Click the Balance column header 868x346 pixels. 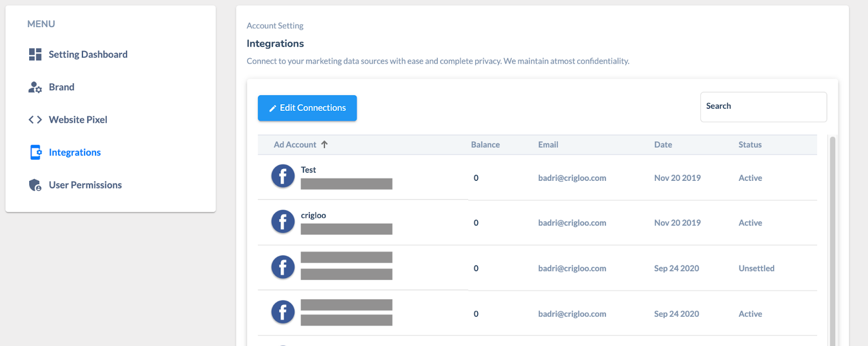(485, 144)
